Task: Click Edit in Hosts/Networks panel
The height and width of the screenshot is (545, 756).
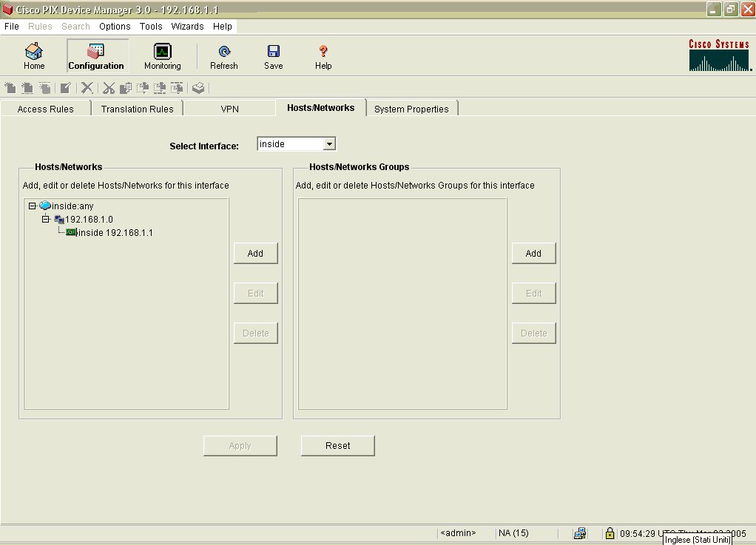Action: tap(255, 294)
